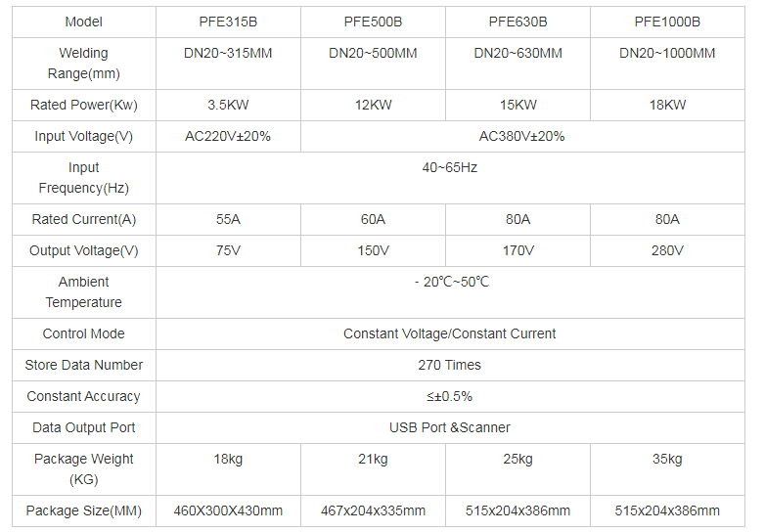Select the AC380V±20% input voltage value

click(521, 136)
